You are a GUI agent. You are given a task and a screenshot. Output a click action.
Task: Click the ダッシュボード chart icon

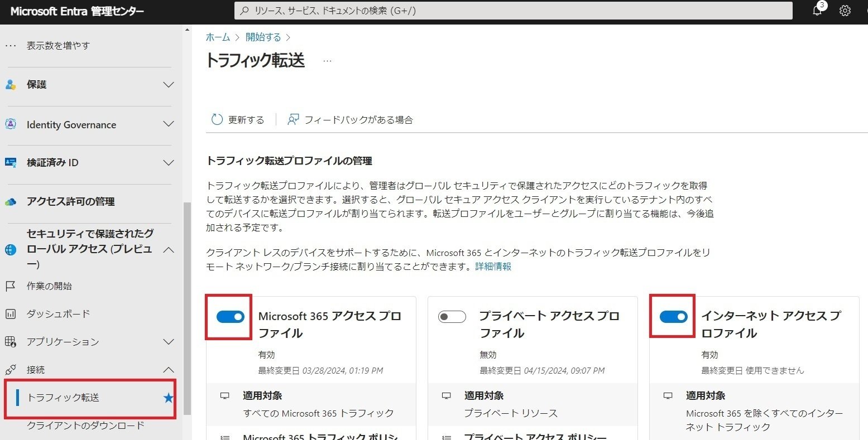[x=10, y=314]
